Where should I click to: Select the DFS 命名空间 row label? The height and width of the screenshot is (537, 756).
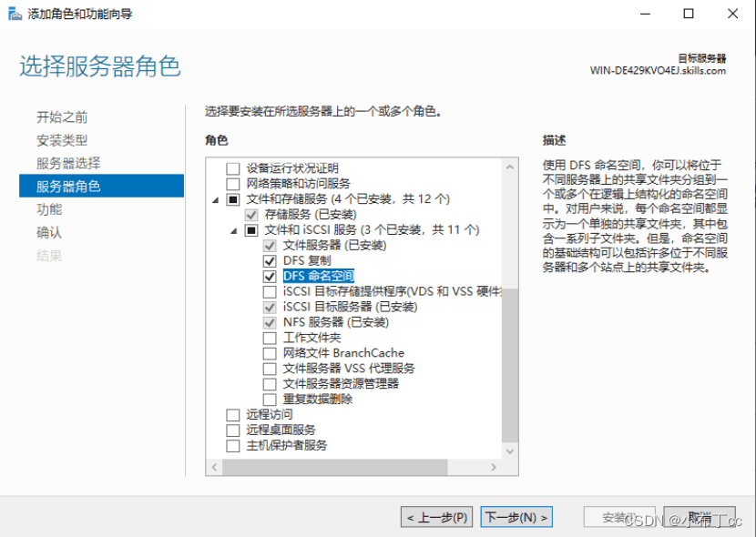point(318,277)
